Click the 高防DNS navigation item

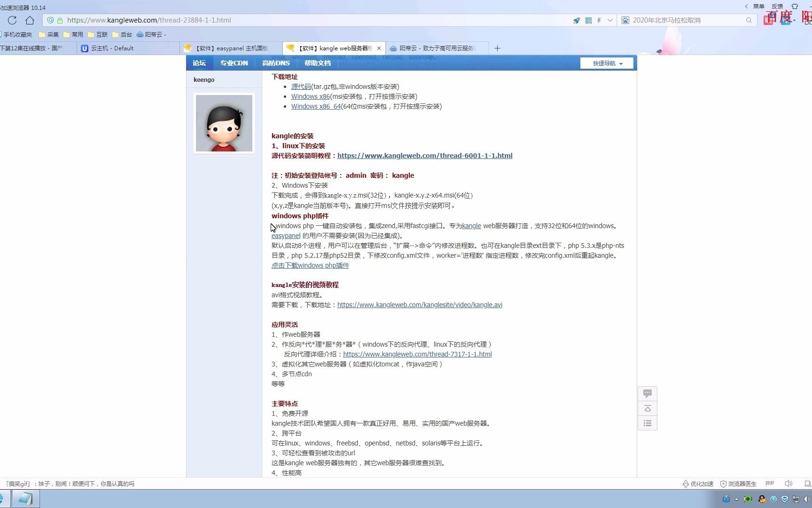[x=276, y=63]
